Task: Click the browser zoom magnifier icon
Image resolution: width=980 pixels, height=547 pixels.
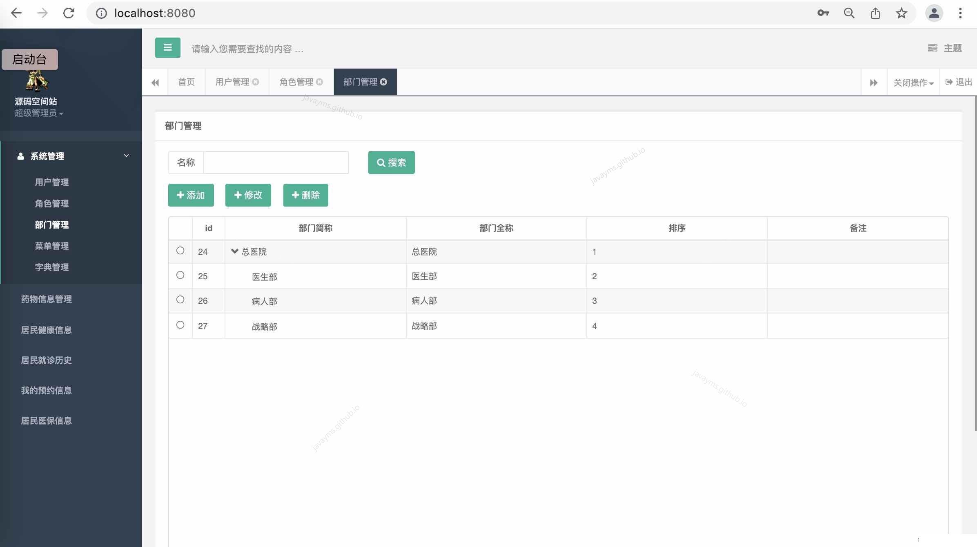Action: pyautogui.click(x=849, y=13)
